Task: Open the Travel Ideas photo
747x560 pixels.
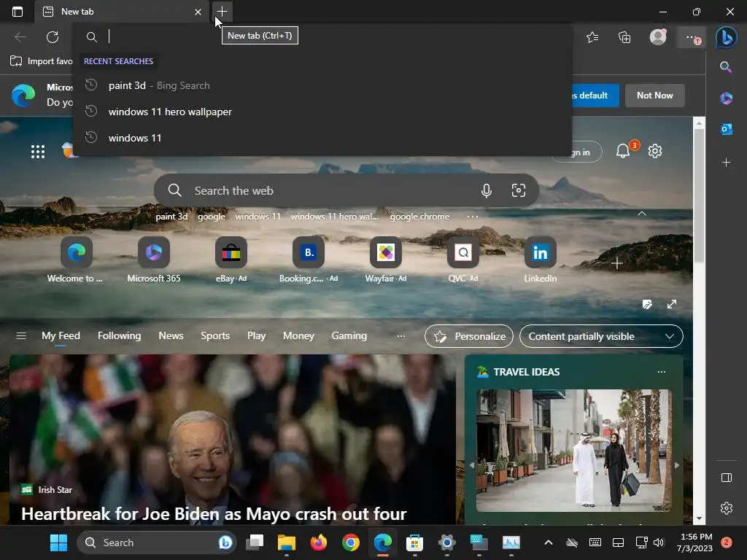Action: click(x=574, y=451)
